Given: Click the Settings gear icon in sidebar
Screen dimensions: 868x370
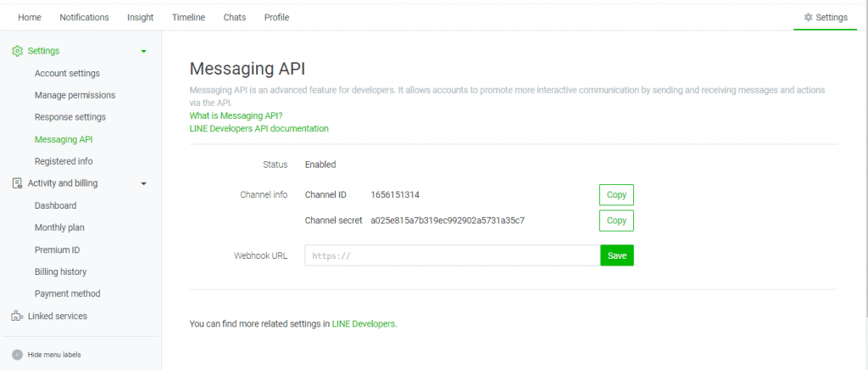Looking at the screenshot, I should pyautogui.click(x=17, y=51).
